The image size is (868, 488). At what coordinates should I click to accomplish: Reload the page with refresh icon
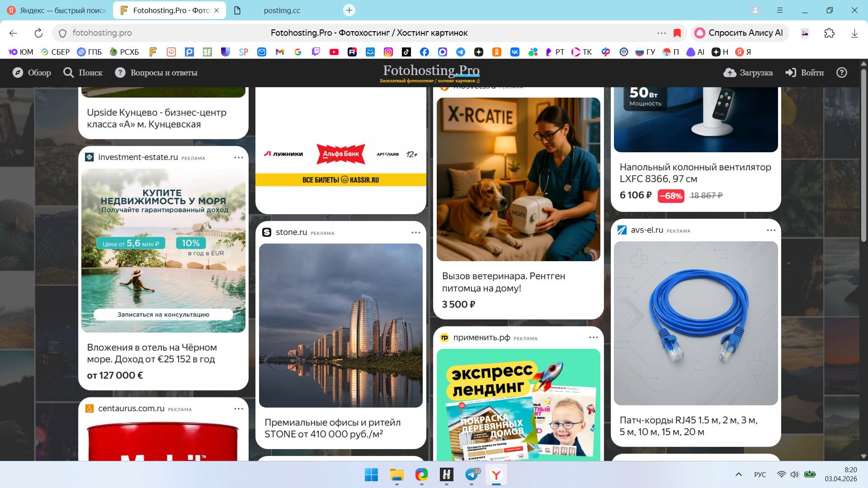click(x=38, y=33)
